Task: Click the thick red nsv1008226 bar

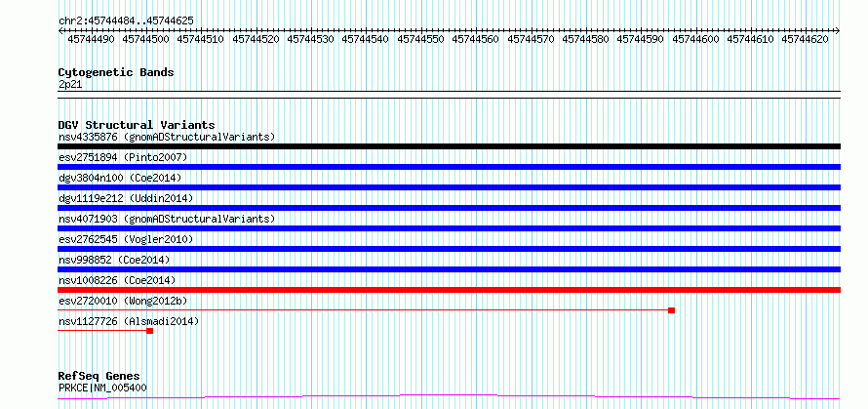Action: tap(449, 290)
